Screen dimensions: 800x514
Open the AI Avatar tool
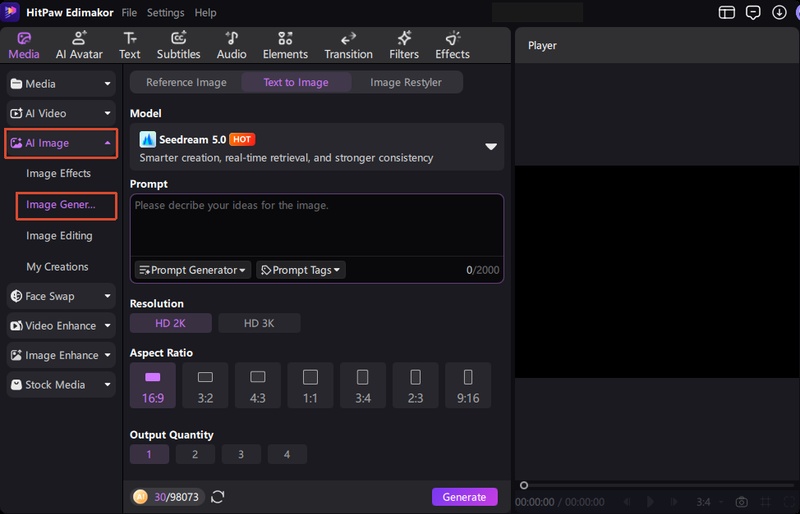(x=79, y=45)
